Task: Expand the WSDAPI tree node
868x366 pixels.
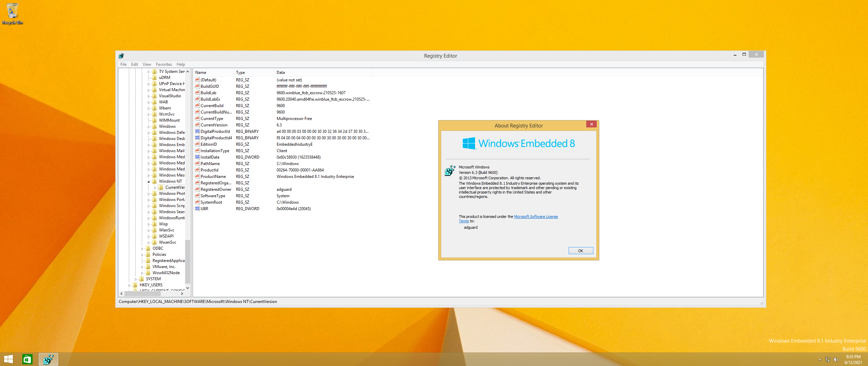Action: 149,237
